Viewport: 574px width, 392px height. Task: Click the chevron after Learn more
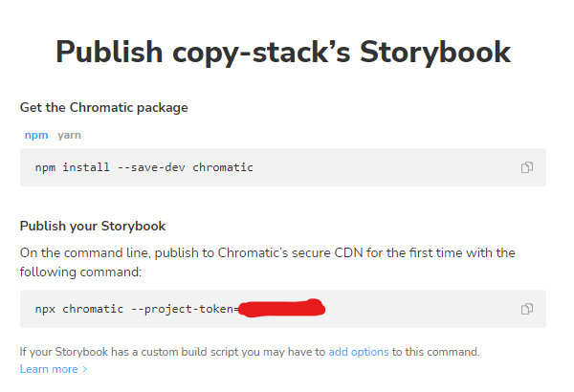pos(85,369)
